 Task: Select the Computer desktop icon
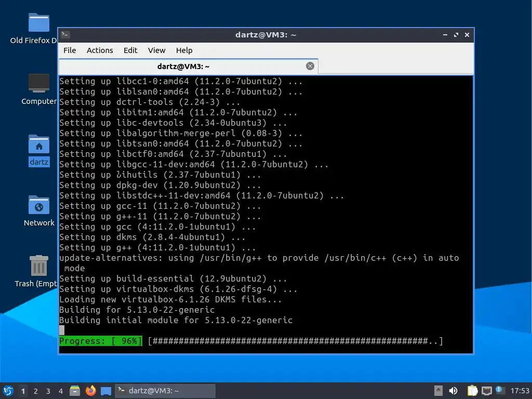coord(38,90)
